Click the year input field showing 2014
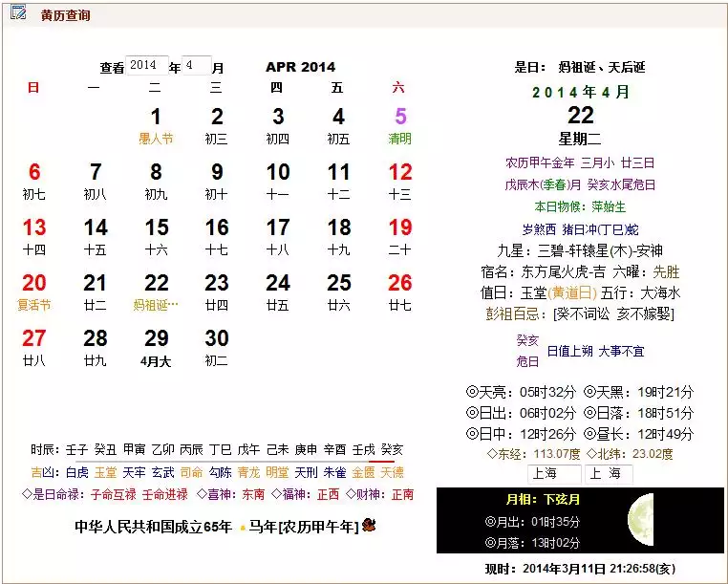The image size is (728, 584). 146,66
